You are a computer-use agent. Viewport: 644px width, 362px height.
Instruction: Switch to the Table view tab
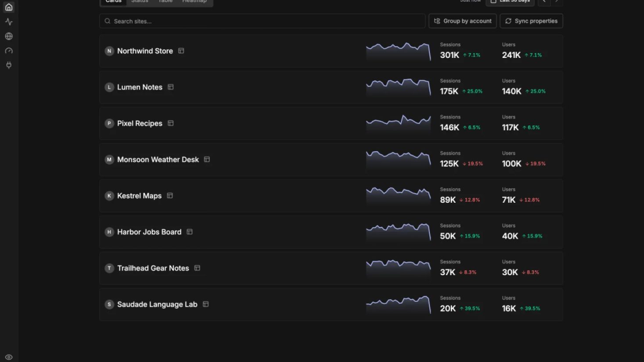pos(165,2)
